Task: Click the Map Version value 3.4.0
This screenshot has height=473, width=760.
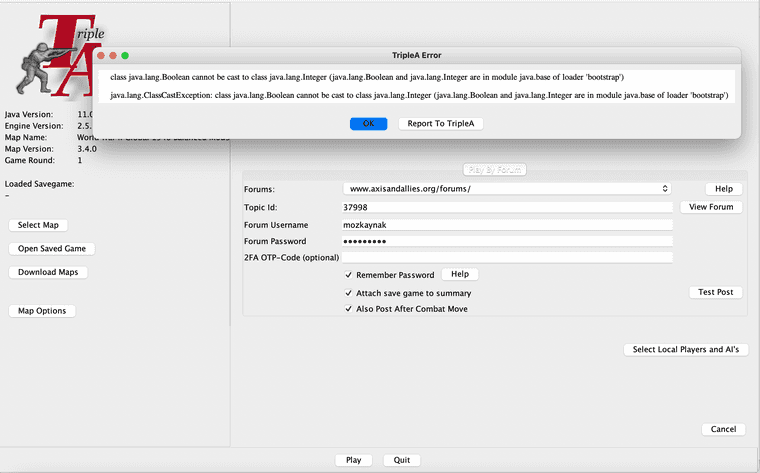Action: point(87,149)
